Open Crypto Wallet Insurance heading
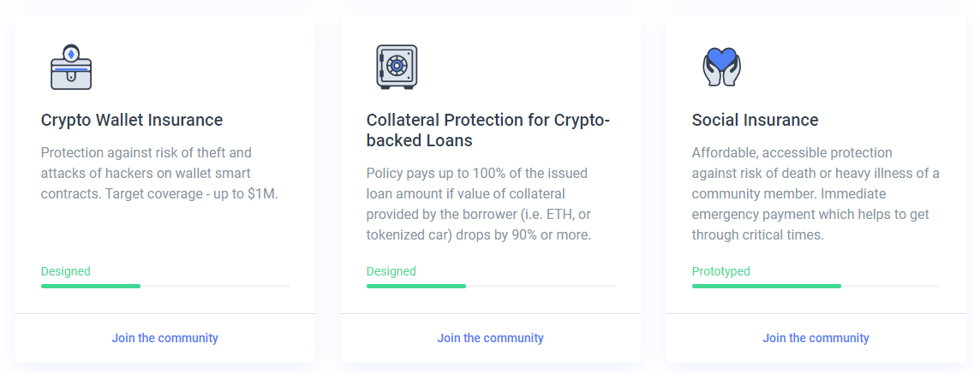 132,120
